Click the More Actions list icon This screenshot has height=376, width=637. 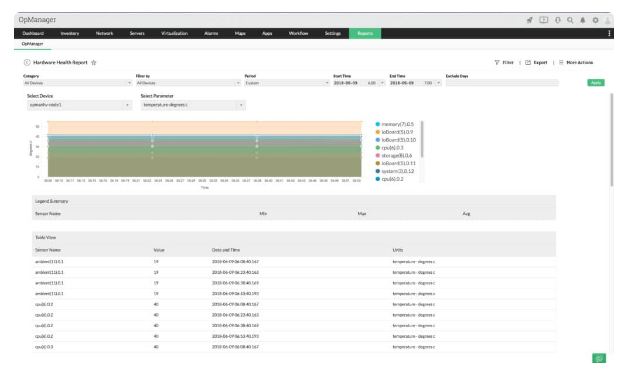point(561,63)
